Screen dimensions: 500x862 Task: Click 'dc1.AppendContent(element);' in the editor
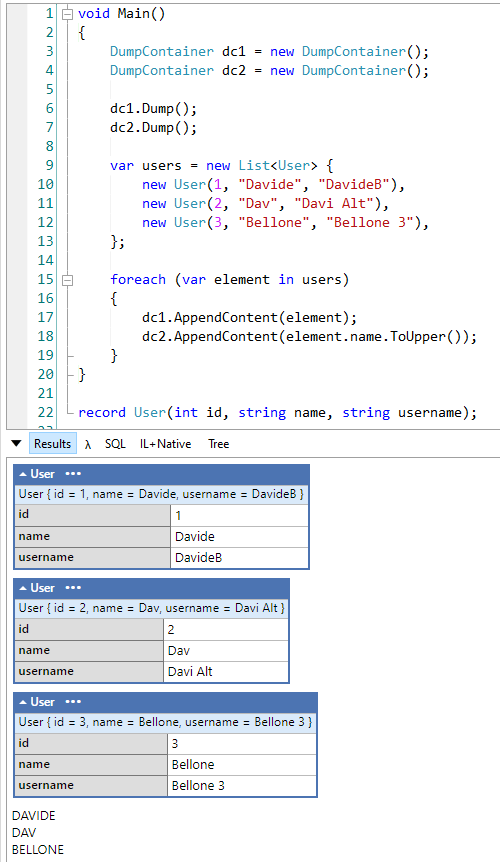coord(249,318)
